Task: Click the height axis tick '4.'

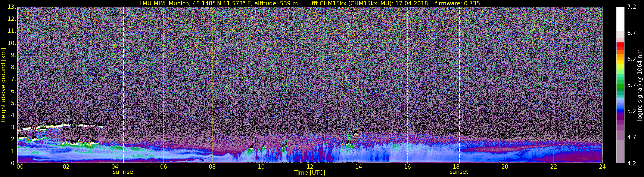Action: coord(13,115)
